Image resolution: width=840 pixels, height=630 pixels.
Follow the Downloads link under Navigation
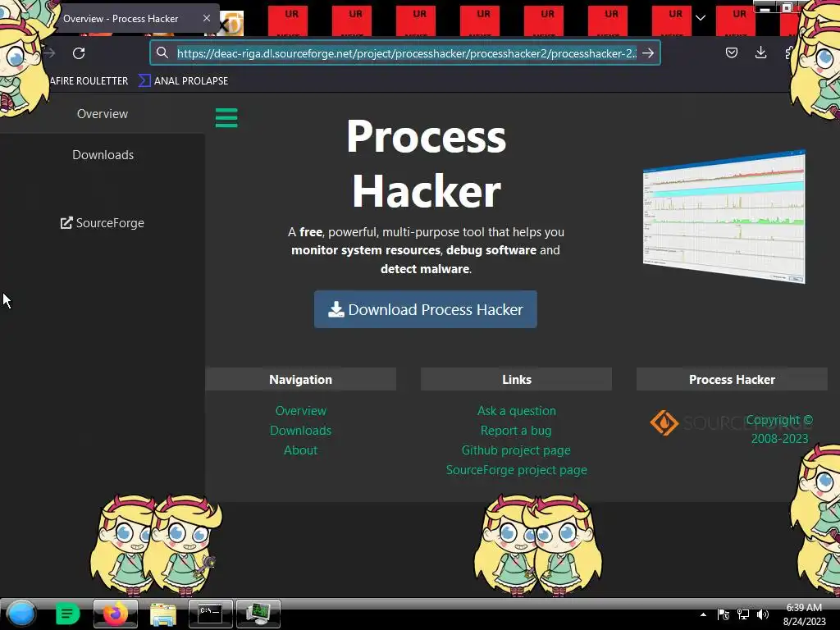coord(300,431)
